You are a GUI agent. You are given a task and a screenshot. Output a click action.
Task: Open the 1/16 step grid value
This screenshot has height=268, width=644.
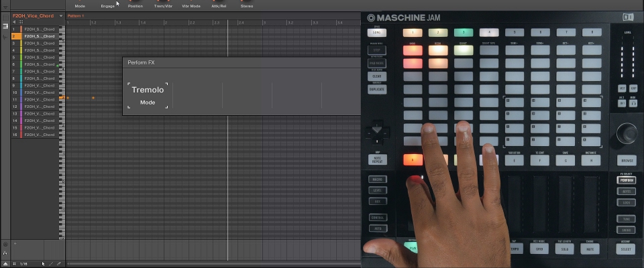coord(24,264)
